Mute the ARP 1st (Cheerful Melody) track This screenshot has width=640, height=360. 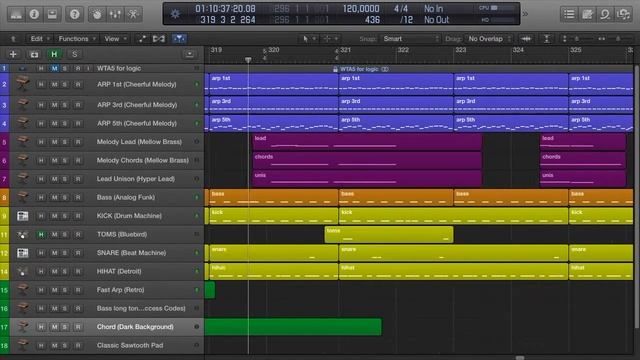pos(54,84)
